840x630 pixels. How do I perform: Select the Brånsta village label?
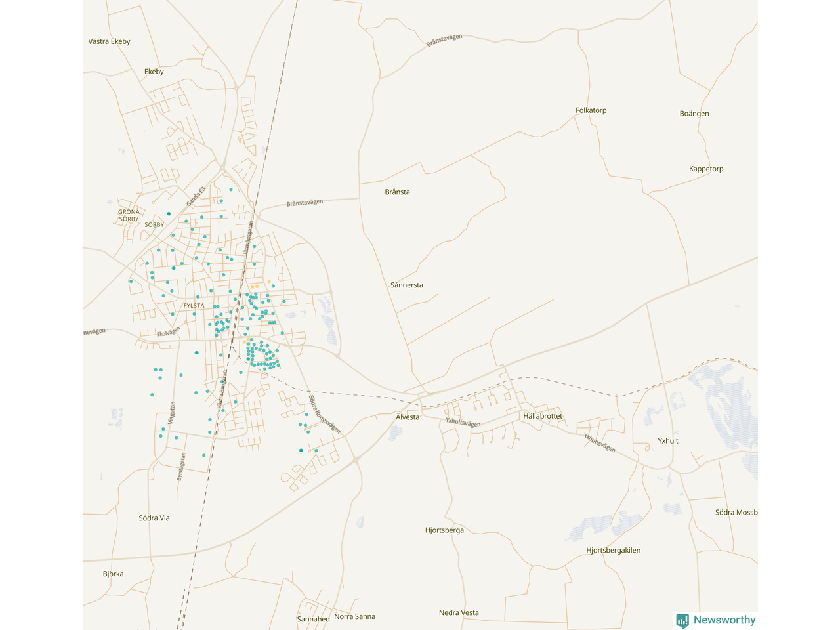[397, 192]
